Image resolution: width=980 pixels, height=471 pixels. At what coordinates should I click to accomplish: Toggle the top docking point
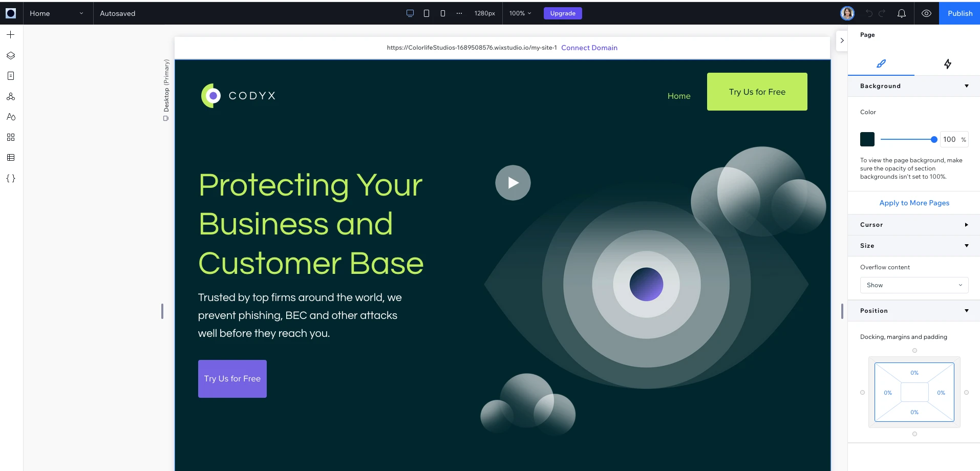(x=914, y=351)
